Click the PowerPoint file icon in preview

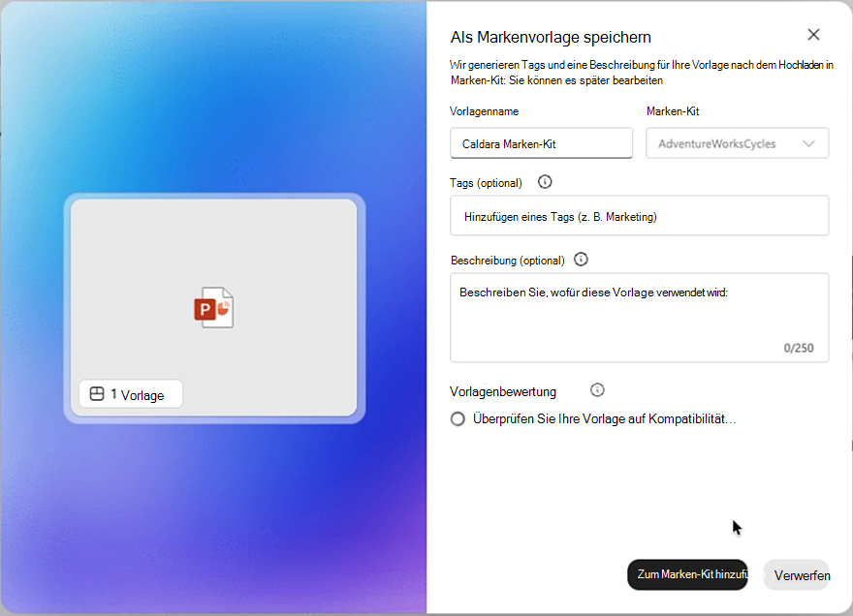(214, 307)
